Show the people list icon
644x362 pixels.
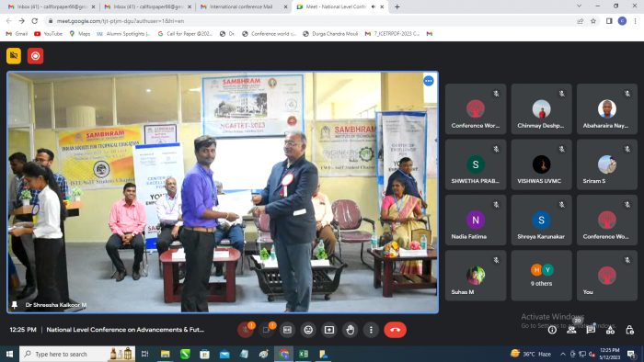[x=571, y=330]
